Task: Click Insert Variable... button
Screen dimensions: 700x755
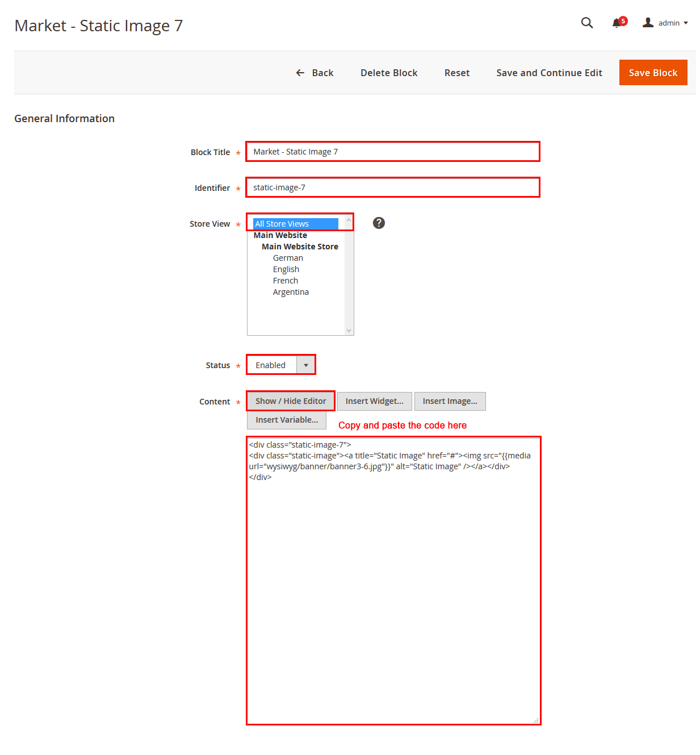Action: (x=287, y=420)
